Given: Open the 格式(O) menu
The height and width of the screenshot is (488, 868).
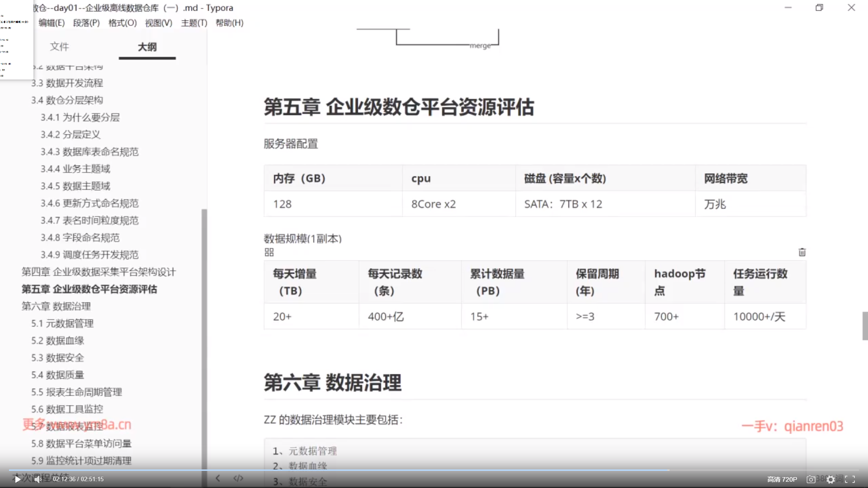Looking at the screenshot, I should pyautogui.click(x=122, y=23).
